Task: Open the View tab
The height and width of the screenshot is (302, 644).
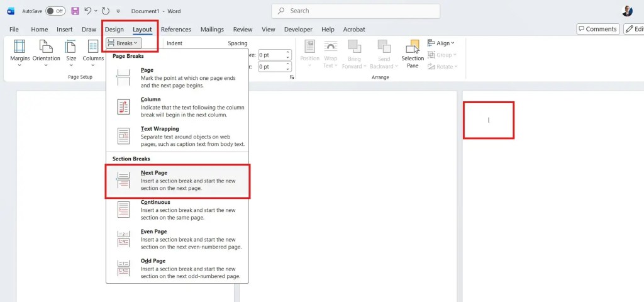Action: (268, 29)
